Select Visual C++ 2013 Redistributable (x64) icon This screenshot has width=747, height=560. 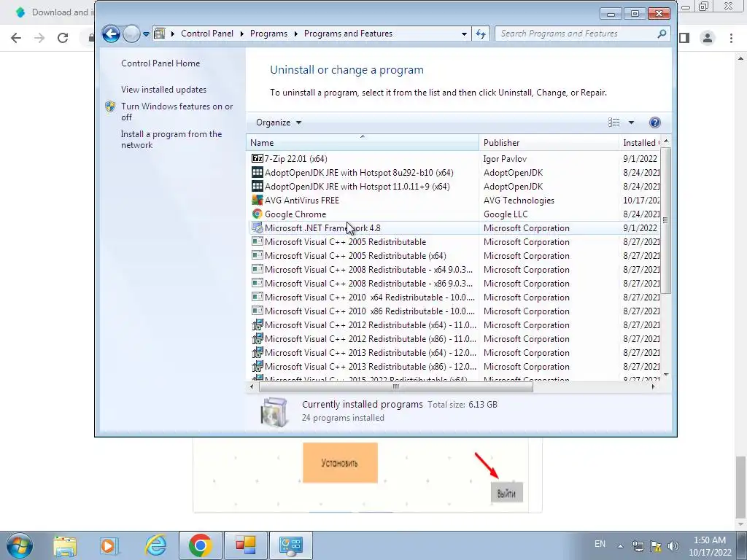click(x=258, y=352)
